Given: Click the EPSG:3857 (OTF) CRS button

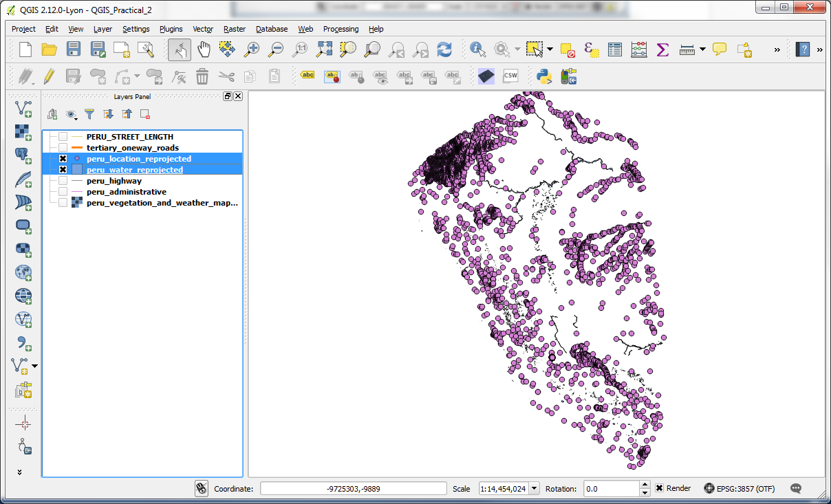Looking at the screenshot, I should tap(740, 488).
